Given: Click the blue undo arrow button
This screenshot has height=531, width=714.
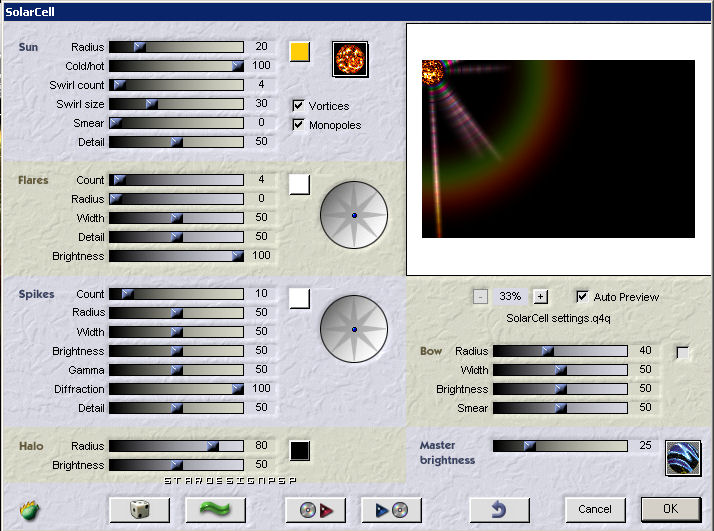Looking at the screenshot, I should [x=500, y=510].
